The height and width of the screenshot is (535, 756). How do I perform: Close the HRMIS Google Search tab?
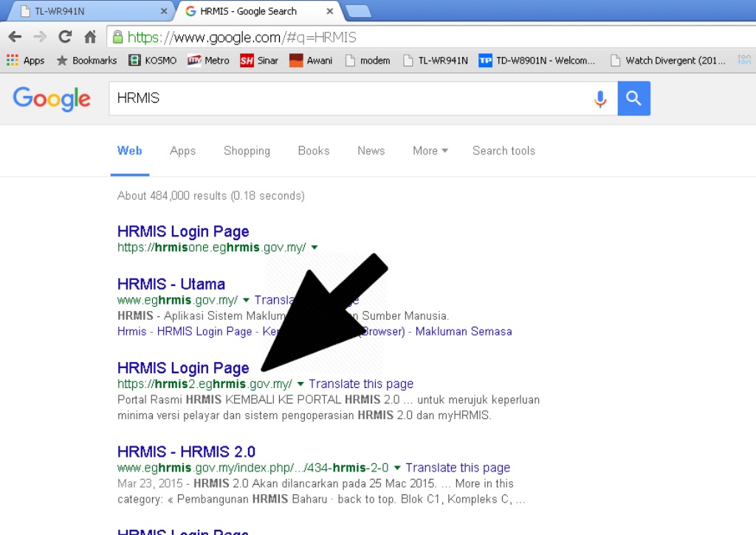coord(330,11)
